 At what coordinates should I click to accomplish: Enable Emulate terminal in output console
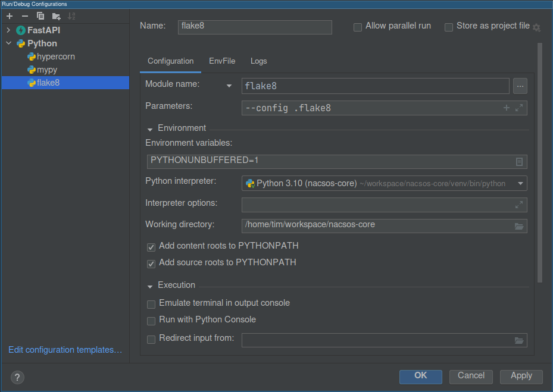click(x=151, y=304)
